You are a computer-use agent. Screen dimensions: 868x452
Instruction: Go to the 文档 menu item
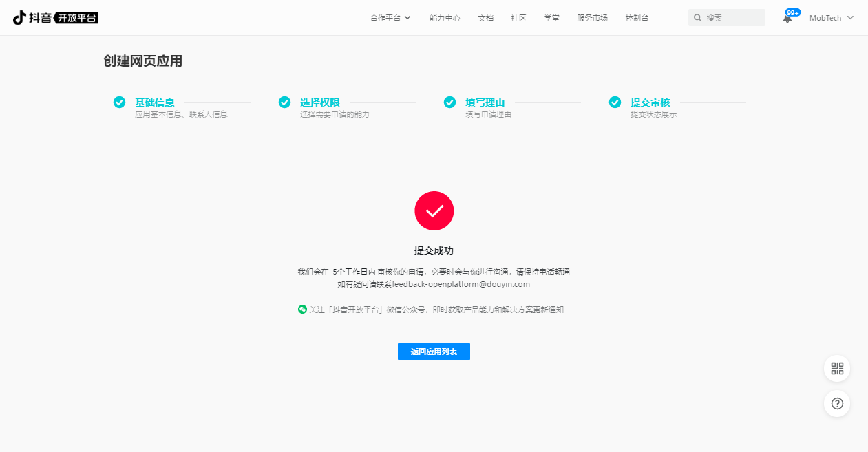click(486, 18)
